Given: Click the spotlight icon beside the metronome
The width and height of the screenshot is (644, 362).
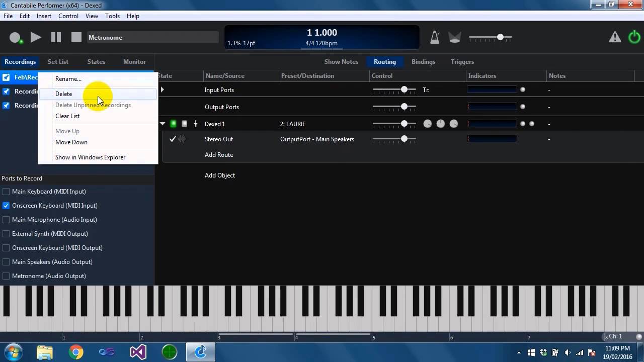Looking at the screenshot, I should (x=455, y=37).
